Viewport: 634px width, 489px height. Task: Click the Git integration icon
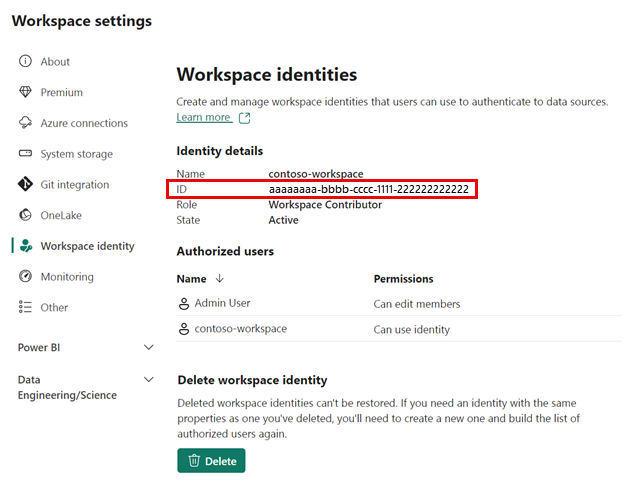pyautogui.click(x=26, y=185)
